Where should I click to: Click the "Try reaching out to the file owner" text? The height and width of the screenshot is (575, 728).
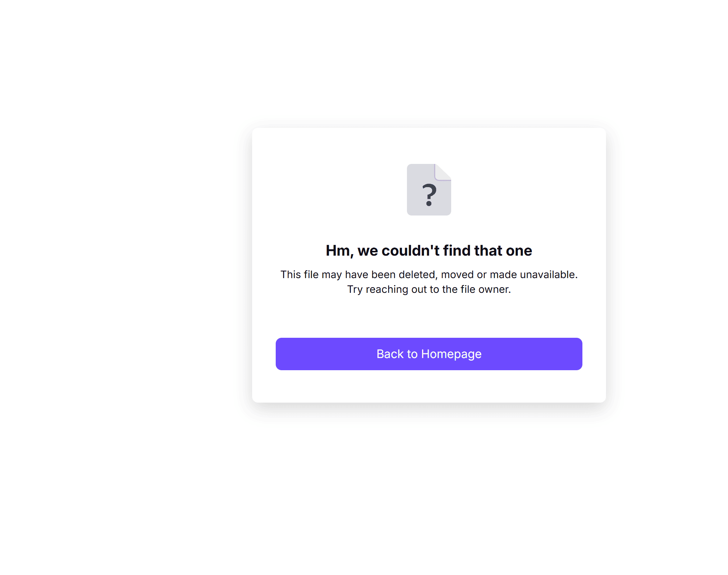pyautogui.click(x=429, y=290)
